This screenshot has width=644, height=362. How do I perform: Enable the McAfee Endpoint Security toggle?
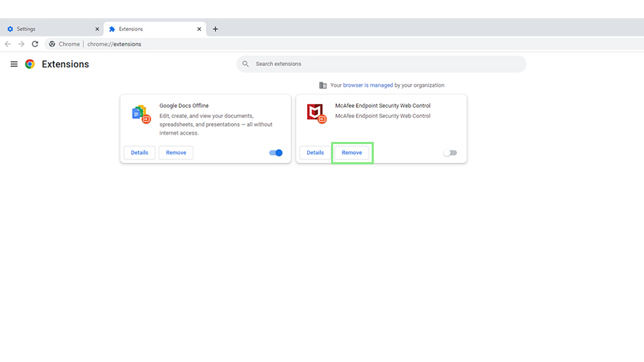click(450, 153)
